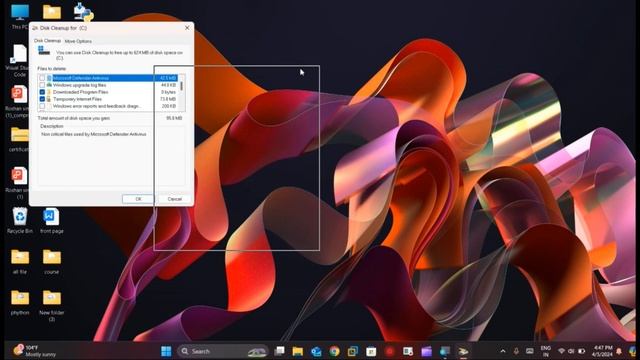Open the Wi-Fi network tray icon
The image size is (640, 360).
[562, 351]
